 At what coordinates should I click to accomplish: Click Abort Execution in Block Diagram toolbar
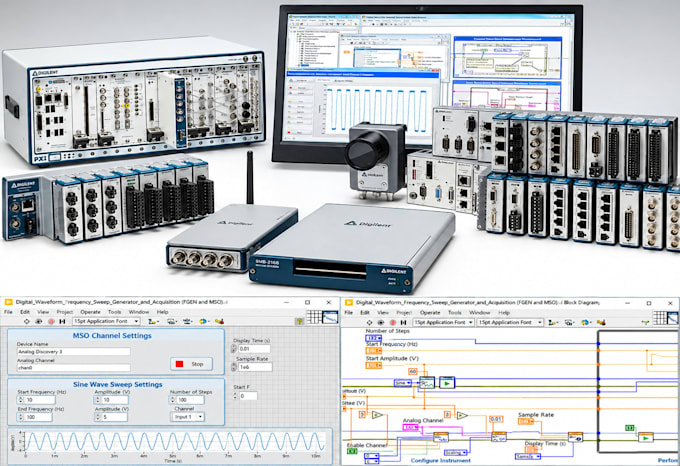393,323
